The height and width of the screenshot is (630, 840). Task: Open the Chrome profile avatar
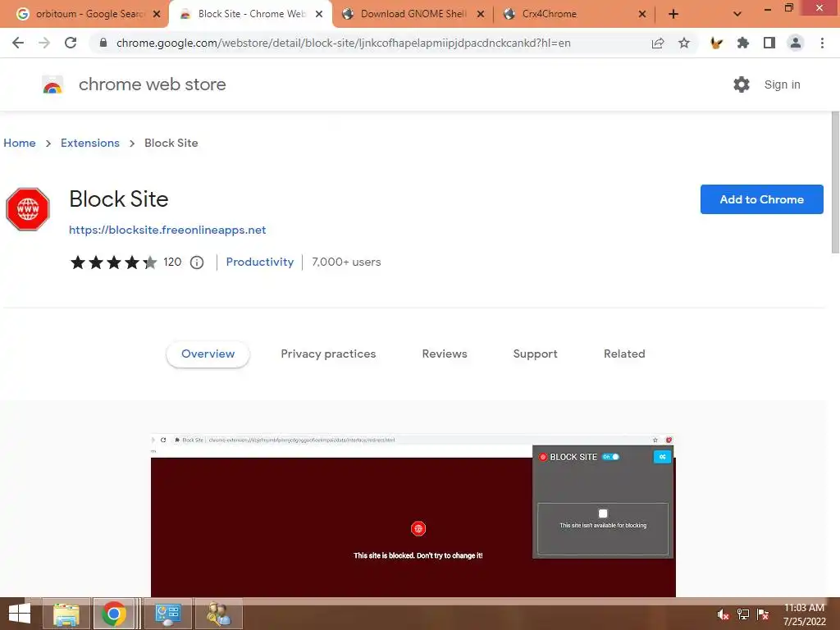pos(796,43)
